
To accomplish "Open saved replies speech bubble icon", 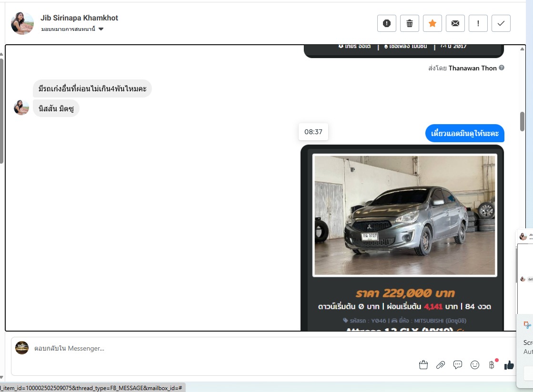I will click(x=458, y=365).
